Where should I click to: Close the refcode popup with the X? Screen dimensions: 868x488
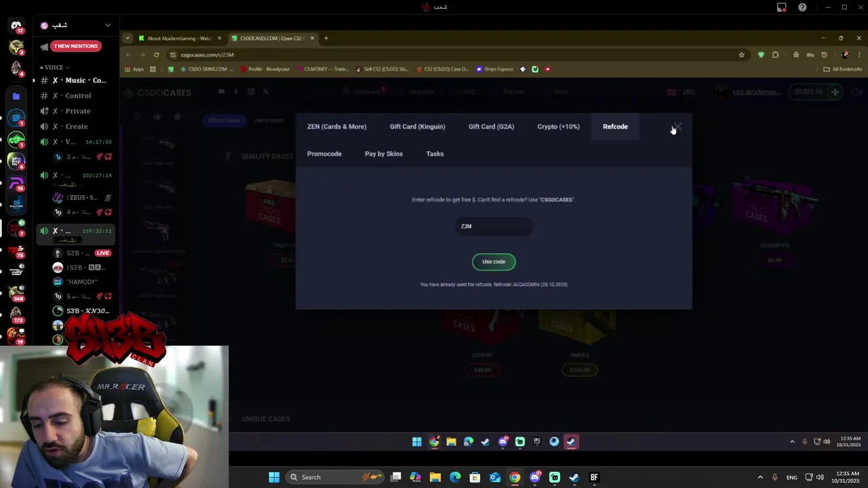coord(677,127)
